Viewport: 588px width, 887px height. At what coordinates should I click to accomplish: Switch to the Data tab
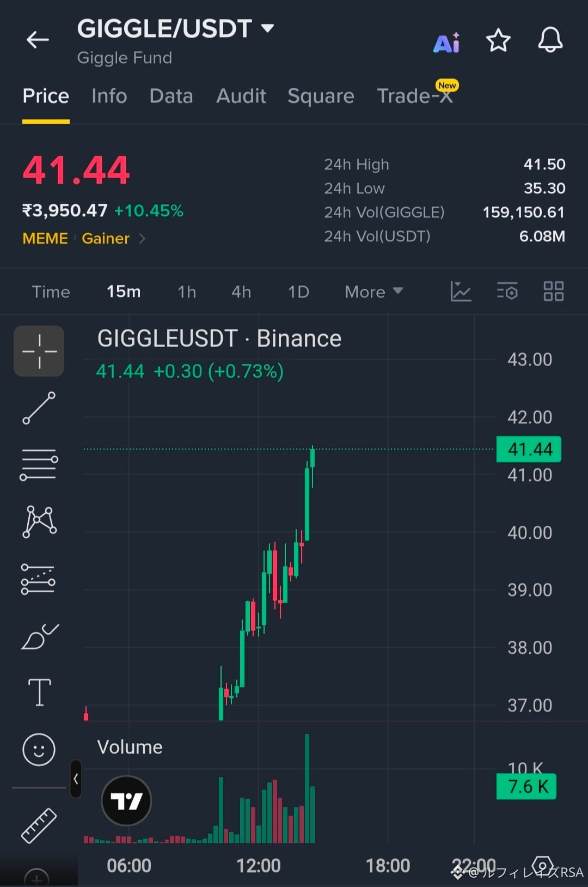171,96
